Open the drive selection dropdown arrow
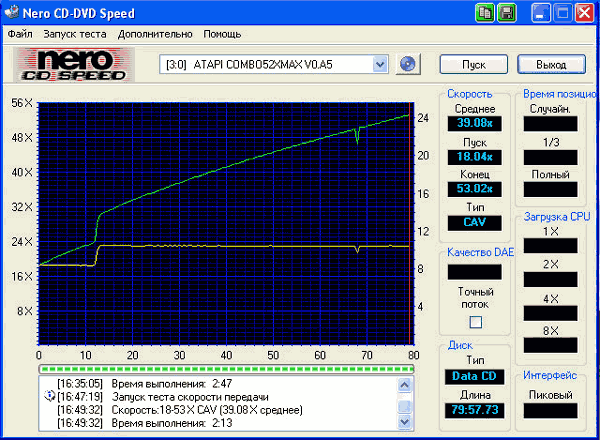Screen dimensions: 600x440 [x=380, y=64]
